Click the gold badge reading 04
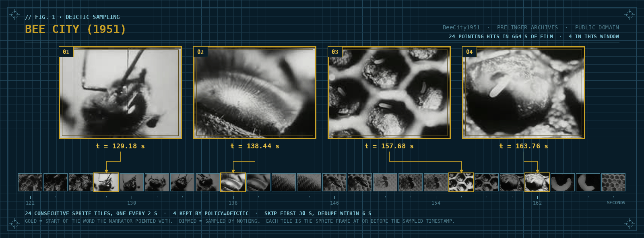The width and height of the screenshot is (644, 238). pos(469,52)
